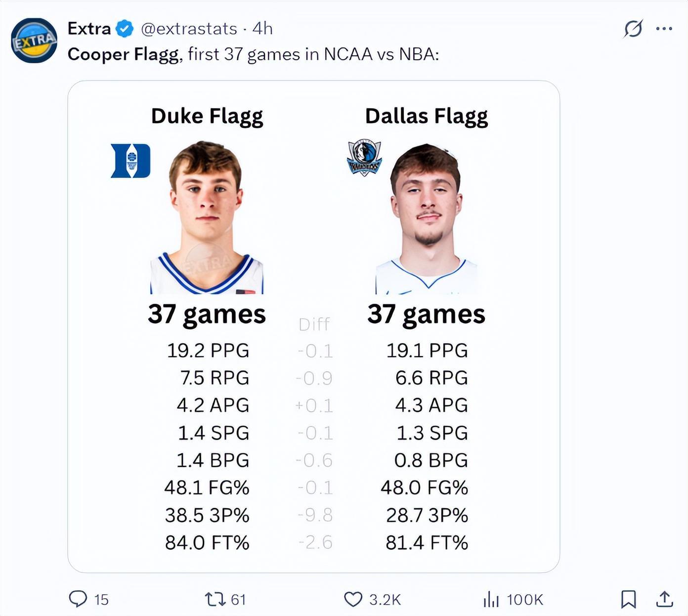Bookmark this Cooper Flagg tweet
This screenshot has height=616, width=688.
click(628, 599)
